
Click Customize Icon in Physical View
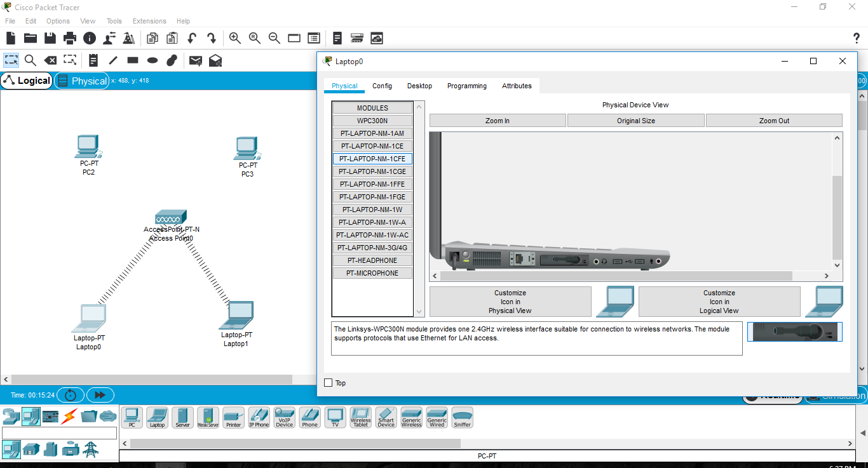point(510,302)
